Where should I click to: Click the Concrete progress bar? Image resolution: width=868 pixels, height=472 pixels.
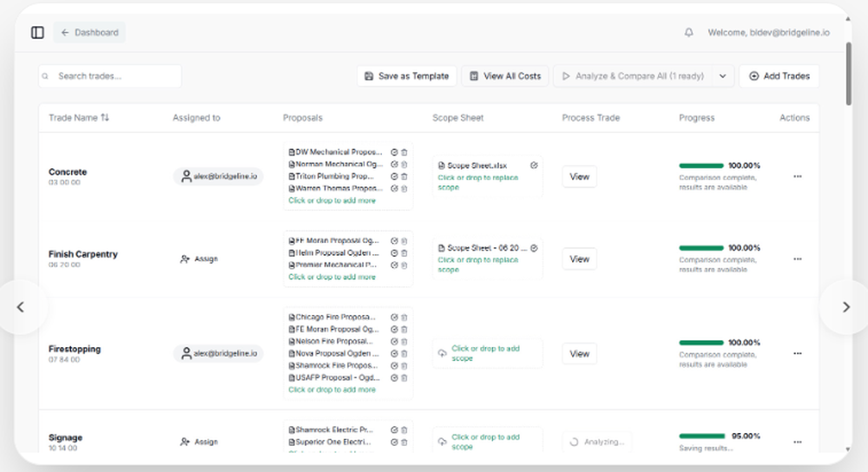pos(701,166)
